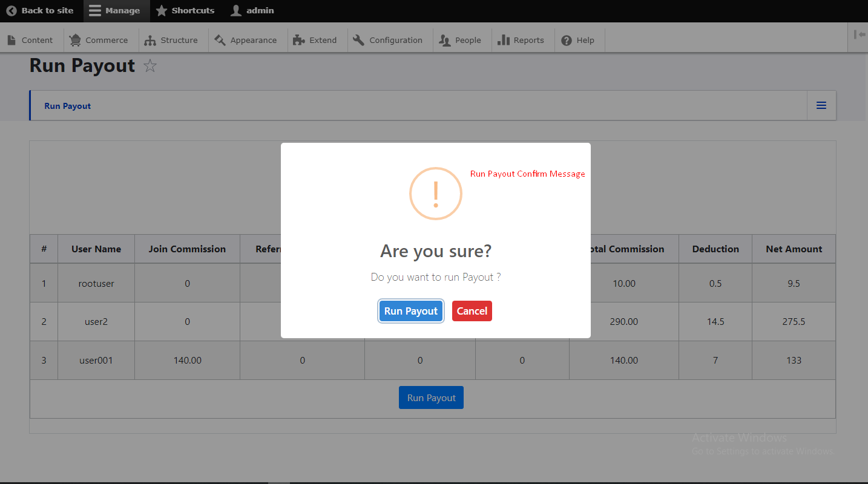Toggle the Manage toolbar tray

point(114,10)
